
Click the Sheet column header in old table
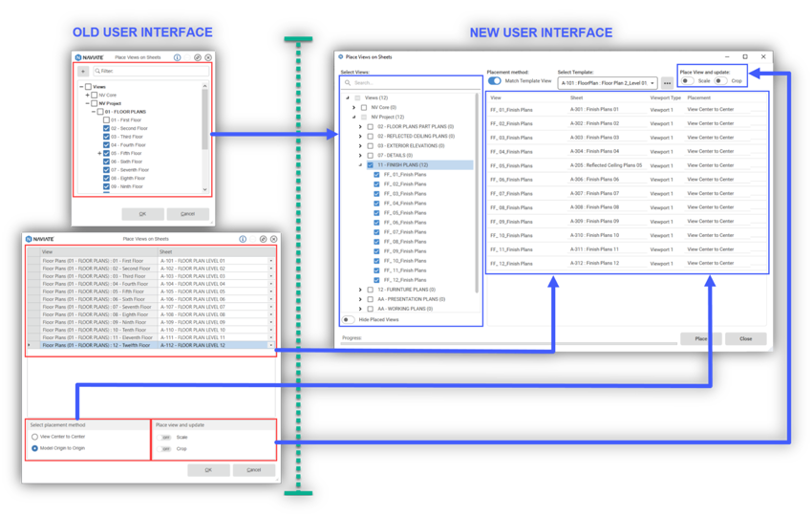coord(216,251)
